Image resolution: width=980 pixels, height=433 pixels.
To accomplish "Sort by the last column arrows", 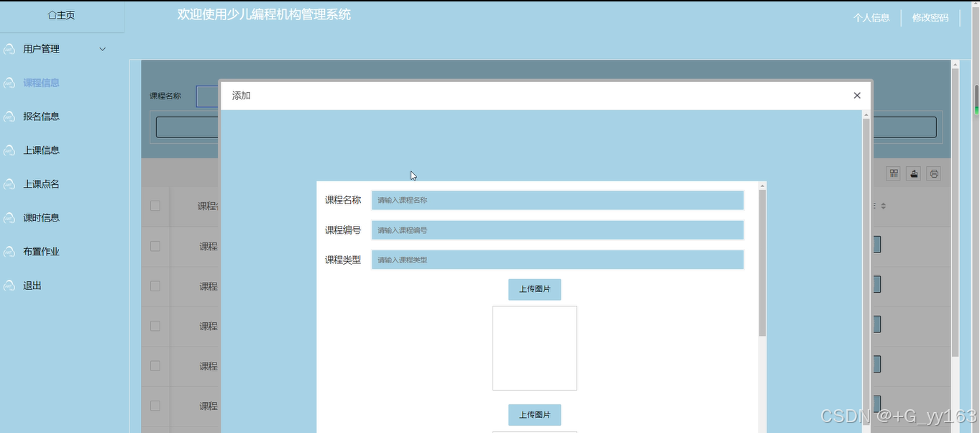I will coord(884,206).
